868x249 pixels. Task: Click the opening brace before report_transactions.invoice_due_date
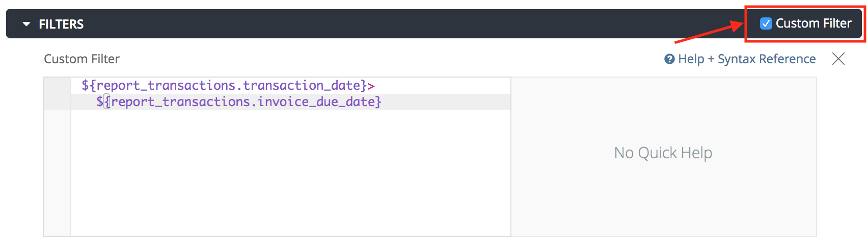107,102
